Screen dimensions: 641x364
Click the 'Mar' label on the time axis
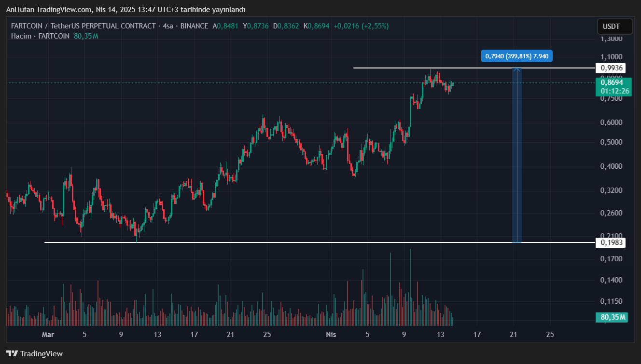coord(47,335)
